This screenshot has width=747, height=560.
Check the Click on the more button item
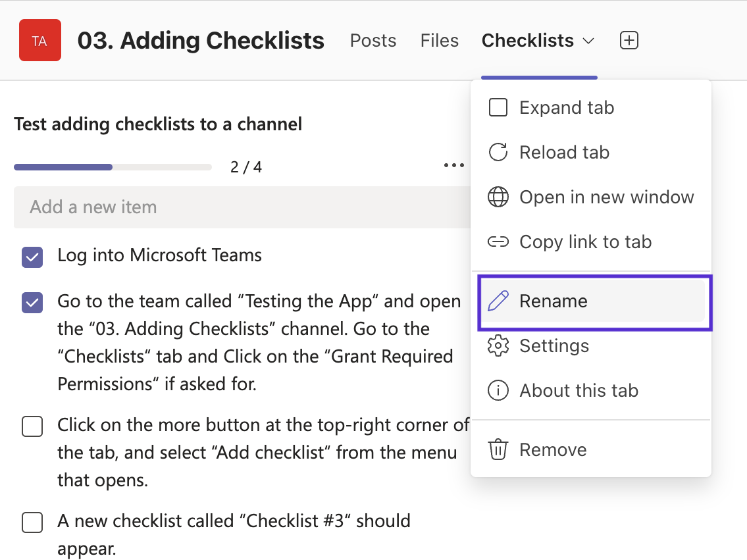click(x=32, y=426)
